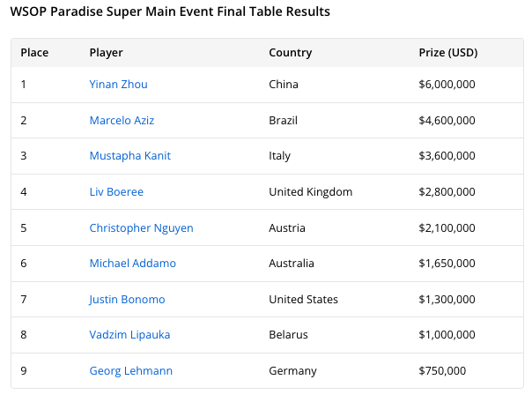Open Yinan Zhou player profile link
Screen dimensions: 532x402
118,85
